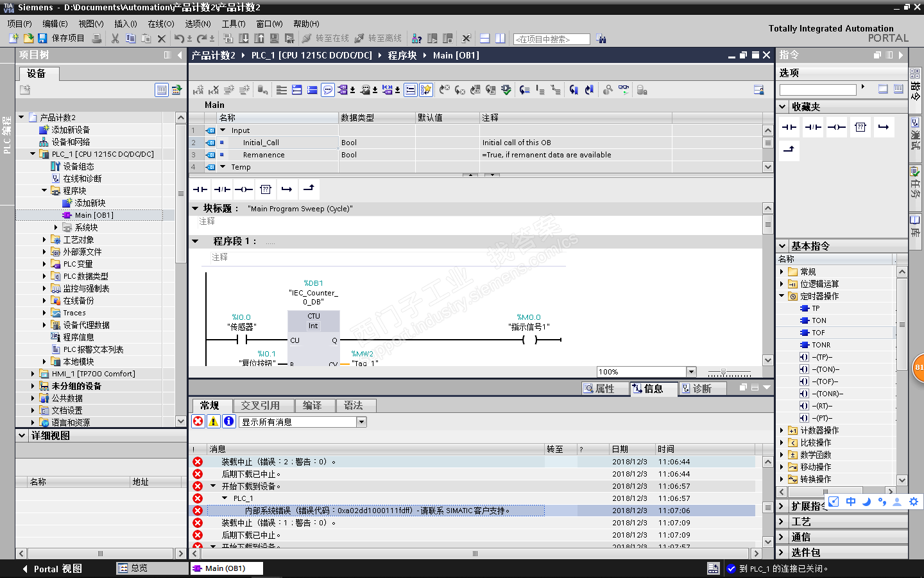Click the copy icon in main toolbar
This screenshot has width=924, height=578.
click(131, 39)
